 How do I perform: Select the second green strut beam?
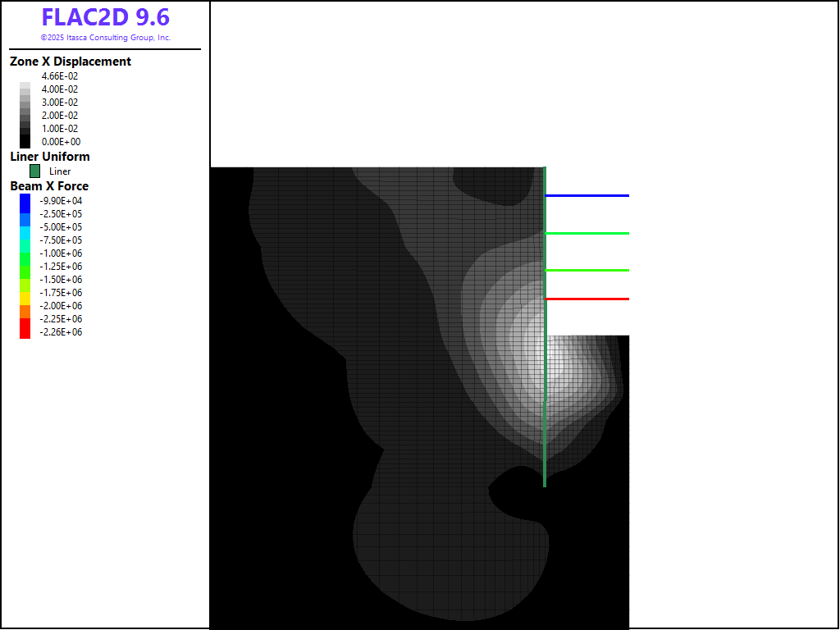[587, 233]
